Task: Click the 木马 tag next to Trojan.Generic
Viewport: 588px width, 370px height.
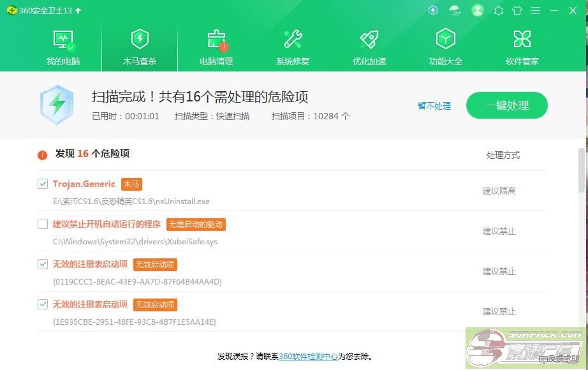Action: [x=131, y=184]
